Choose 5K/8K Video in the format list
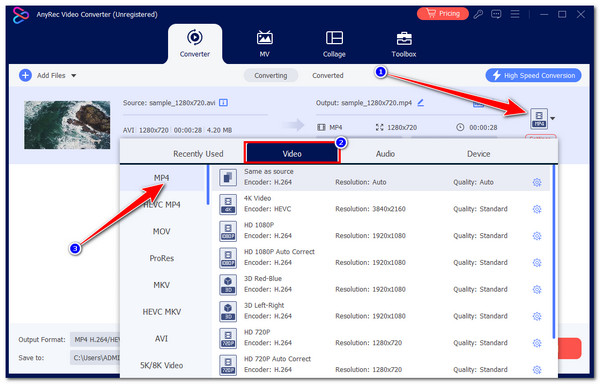600x384 pixels. point(161,365)
